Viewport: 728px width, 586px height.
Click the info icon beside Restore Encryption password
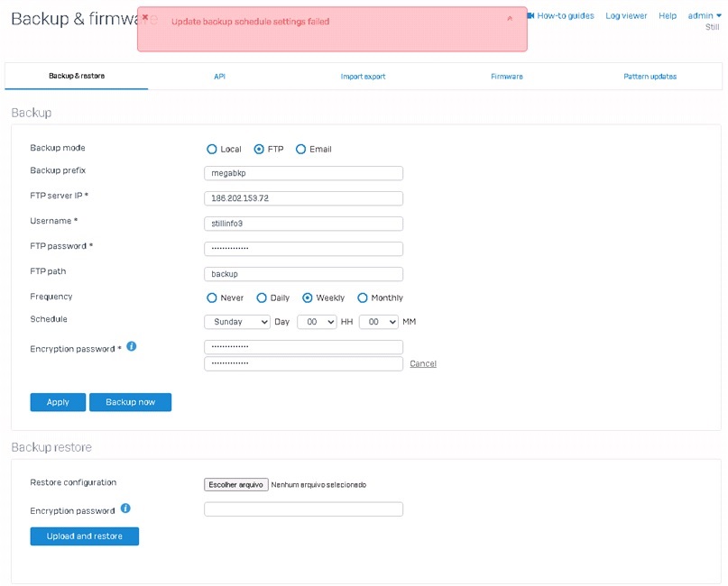coord(125,508)
